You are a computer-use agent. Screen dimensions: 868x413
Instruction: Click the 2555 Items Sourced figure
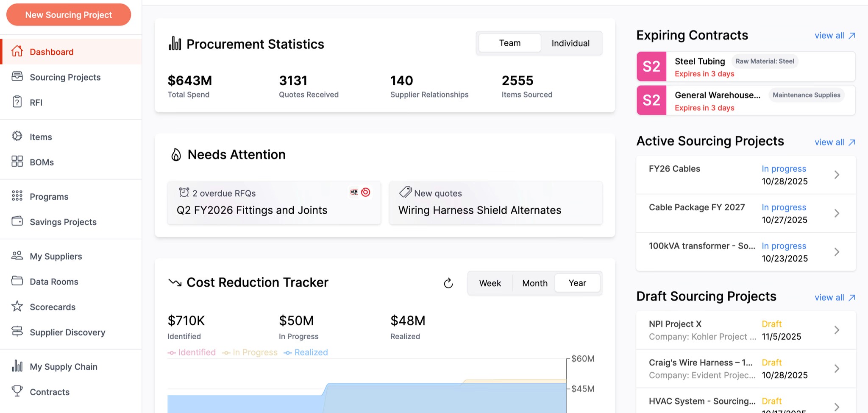[x=517, y=80]
